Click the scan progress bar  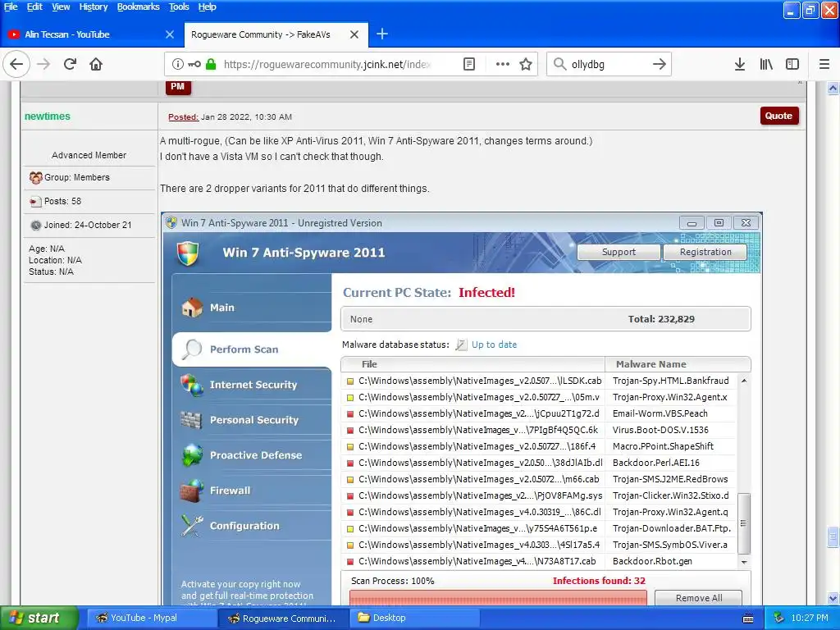pyautogui.click(x=498, y=598)
